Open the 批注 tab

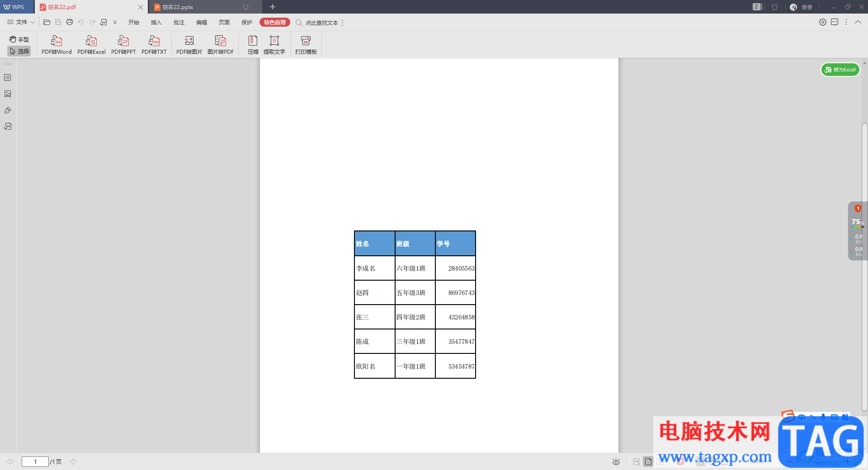click(x=179, y=23)
